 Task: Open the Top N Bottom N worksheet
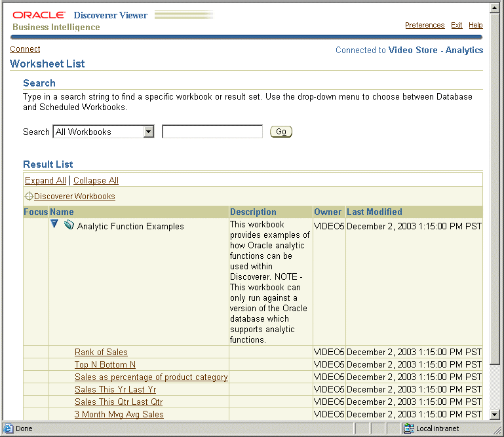[x=105, y=365]
